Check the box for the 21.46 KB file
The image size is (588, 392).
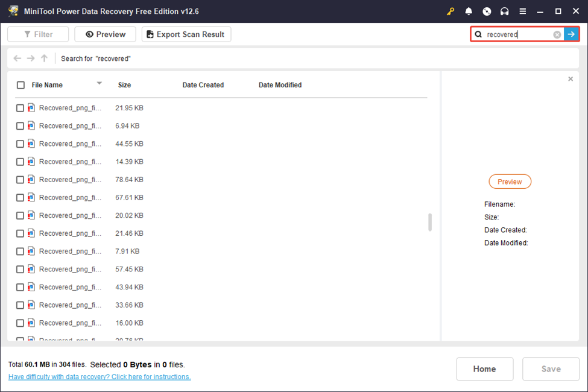click(x=21, y=234)
